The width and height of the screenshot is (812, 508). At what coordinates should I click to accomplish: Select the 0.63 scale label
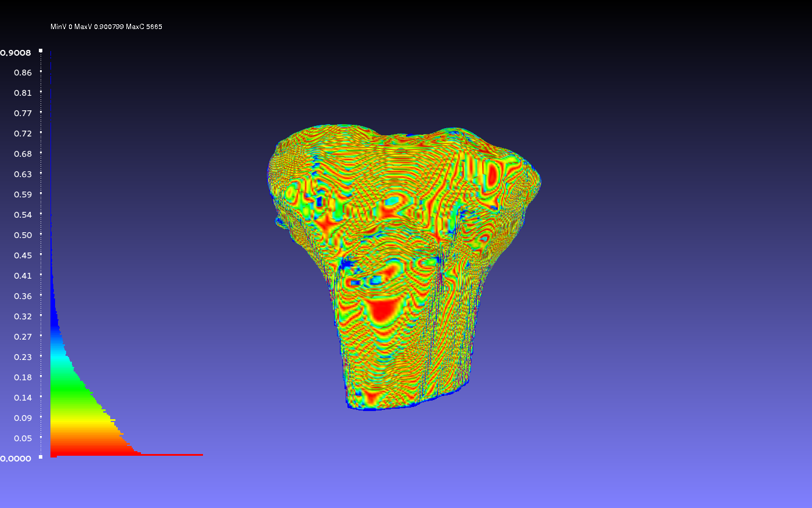click(x=23, y=174)
